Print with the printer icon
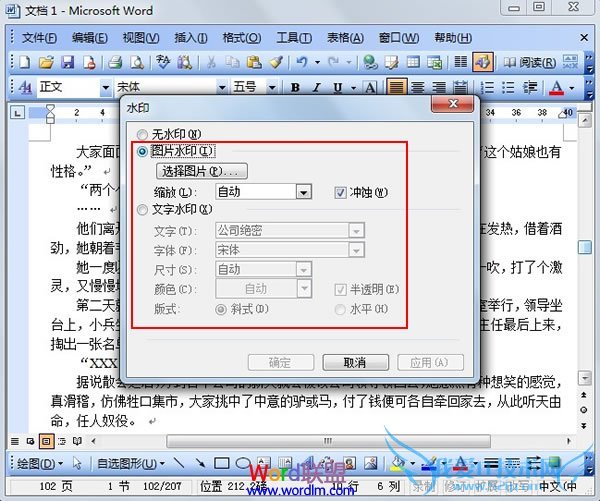The width and height of the screenshot is (600, 501). click(x=115, y=62)
